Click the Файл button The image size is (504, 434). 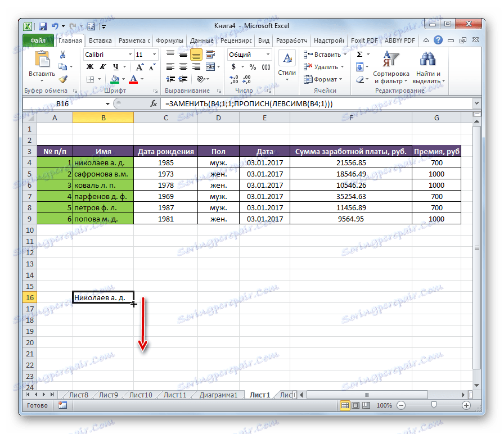(x=38, y=40)
